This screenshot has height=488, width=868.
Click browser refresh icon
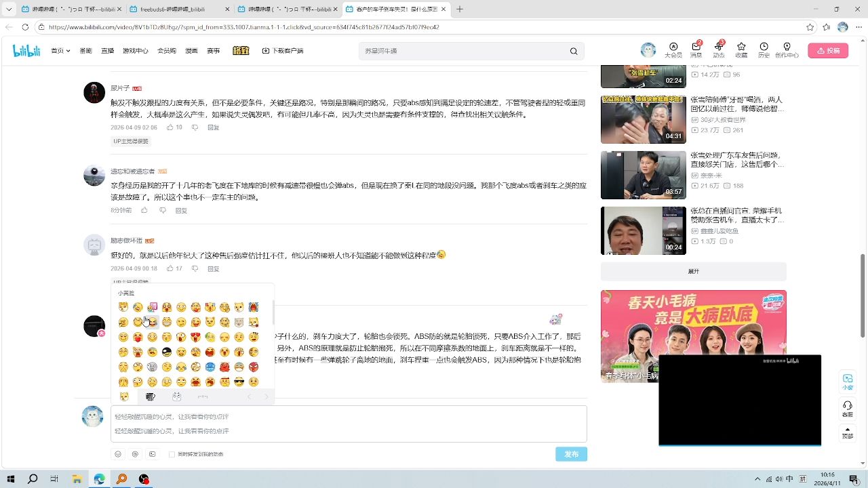click(x=25, y=27)
